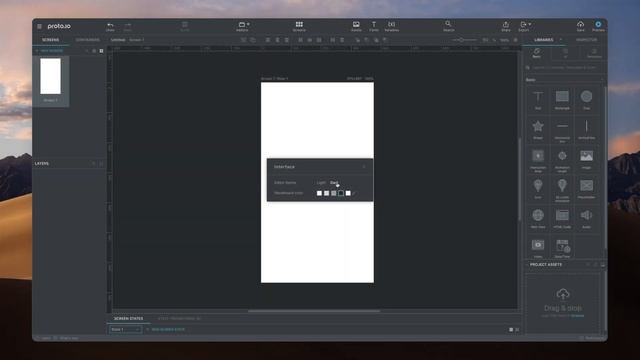
Task: Add the Icon pin library item
Action: click(x=538, y=189)
